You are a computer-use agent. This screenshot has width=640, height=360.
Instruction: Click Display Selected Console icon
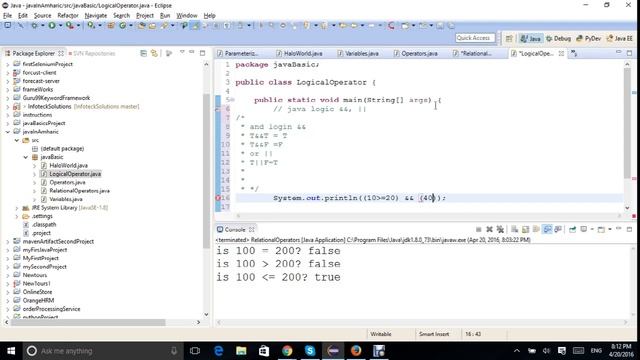click(x=584, y=229)
